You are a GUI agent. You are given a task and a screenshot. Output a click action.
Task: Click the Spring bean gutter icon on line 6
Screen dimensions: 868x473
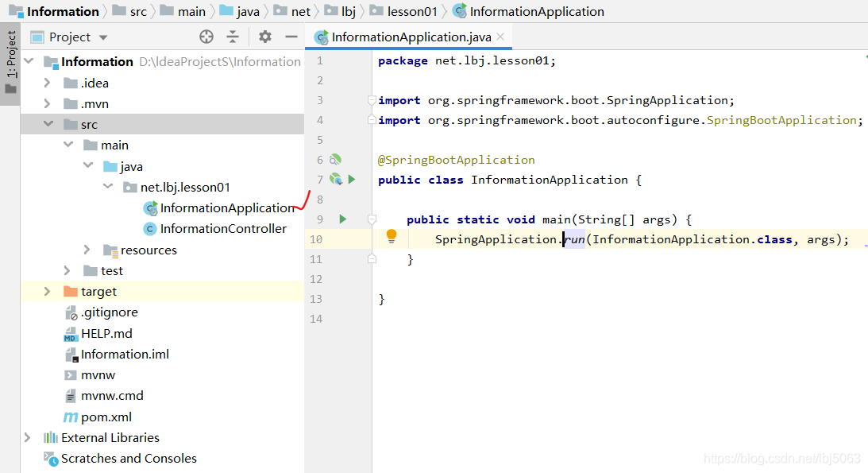tap(335, 160)
